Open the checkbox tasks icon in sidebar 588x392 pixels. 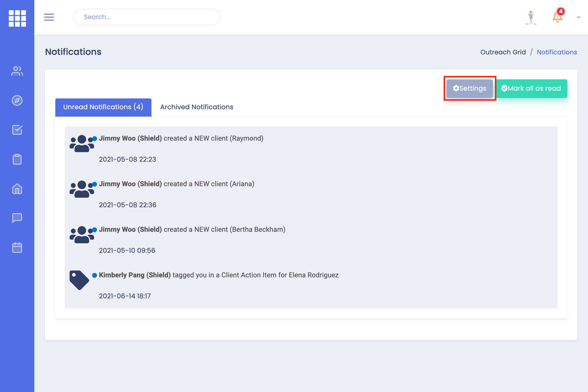pos(17,130)
